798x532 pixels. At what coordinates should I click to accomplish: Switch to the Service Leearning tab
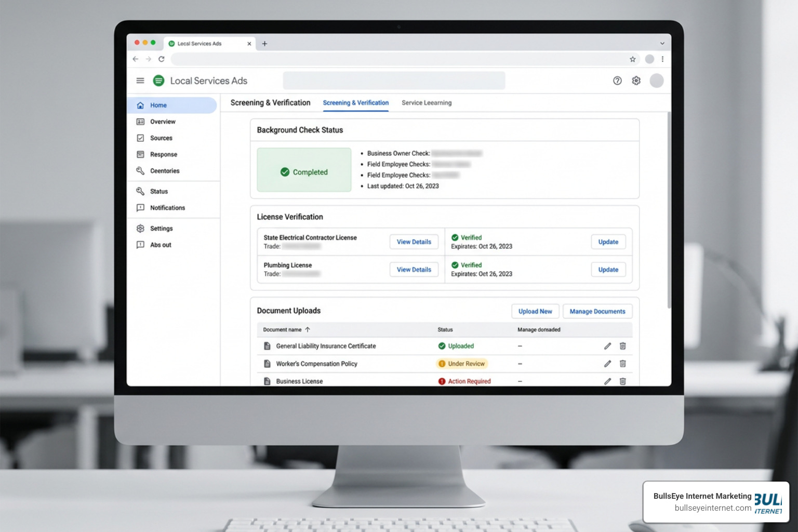427,103
